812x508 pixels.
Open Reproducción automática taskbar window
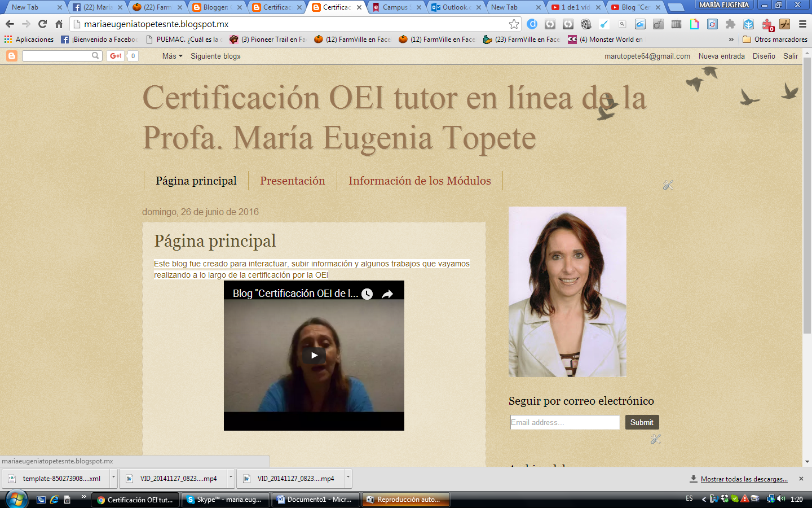tap(405, 500)
